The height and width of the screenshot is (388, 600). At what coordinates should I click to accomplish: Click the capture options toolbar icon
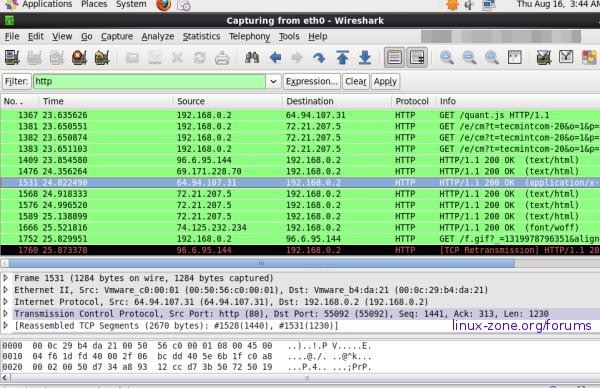coord(34,58)
